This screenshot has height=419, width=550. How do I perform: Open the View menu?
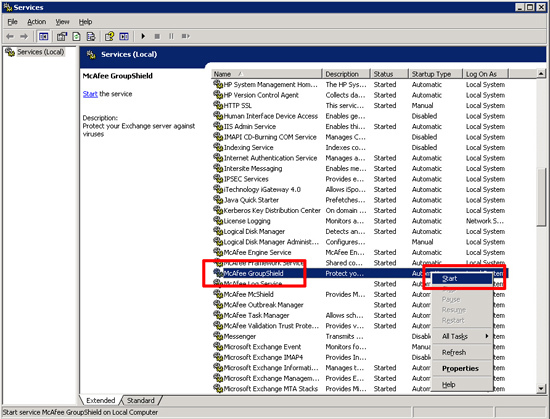pyautogui.click(x=62, y=22)
